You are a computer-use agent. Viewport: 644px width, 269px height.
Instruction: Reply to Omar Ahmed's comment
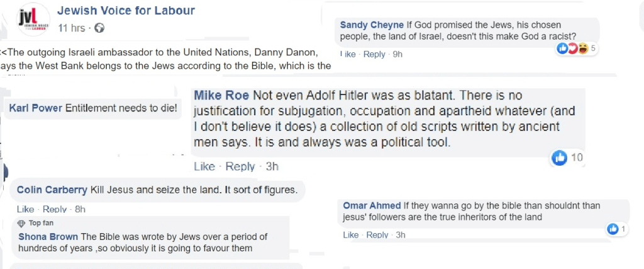[x=377, y=235]
